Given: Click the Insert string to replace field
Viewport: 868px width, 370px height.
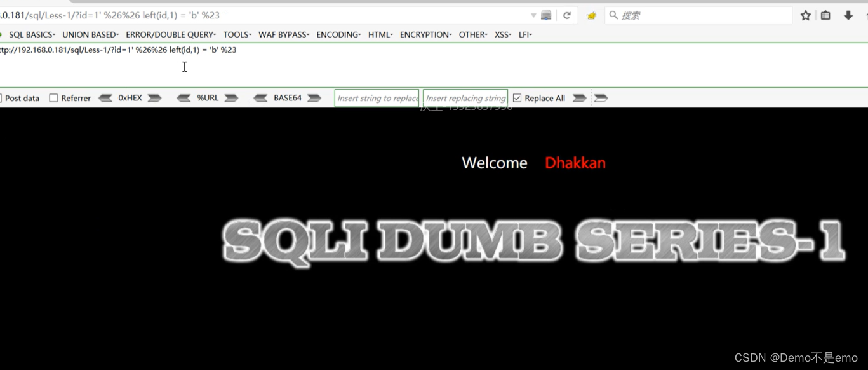Looking at the screenshot, I should [377, 98].
